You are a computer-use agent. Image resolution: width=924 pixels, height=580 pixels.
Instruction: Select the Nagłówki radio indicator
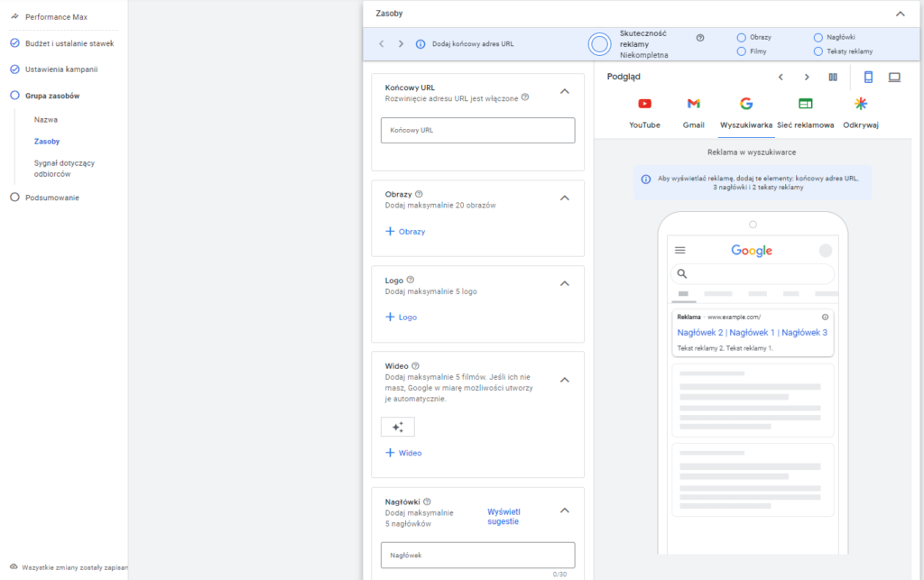coord(818,38)
